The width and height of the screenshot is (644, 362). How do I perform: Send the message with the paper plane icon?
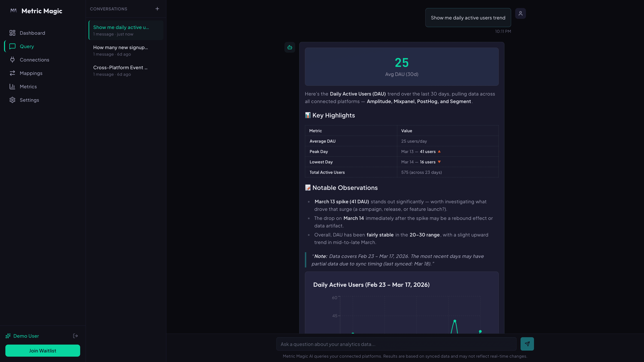[527, 344]
